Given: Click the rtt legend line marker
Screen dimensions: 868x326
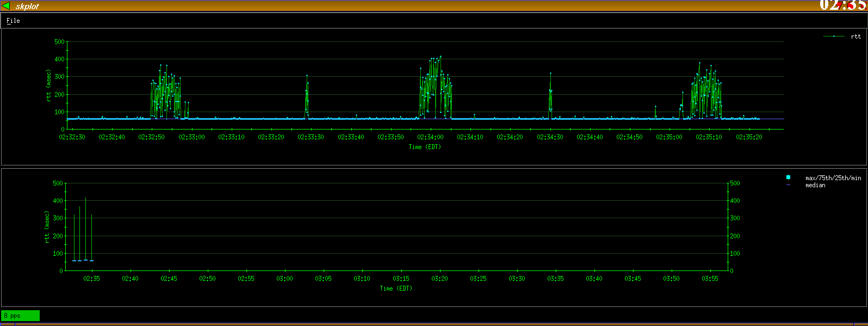Looking at the screenshot, I should (x=834, y=36).
